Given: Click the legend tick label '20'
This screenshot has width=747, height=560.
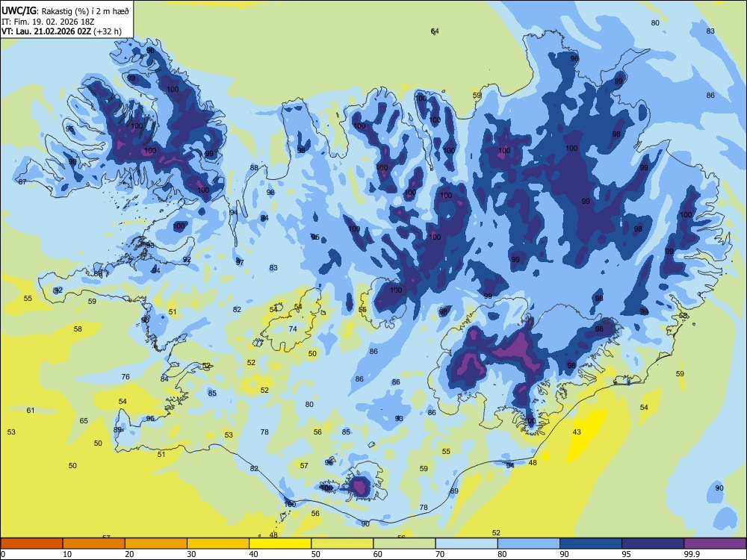Looking at the screenshot, I should tap(129, 554).
